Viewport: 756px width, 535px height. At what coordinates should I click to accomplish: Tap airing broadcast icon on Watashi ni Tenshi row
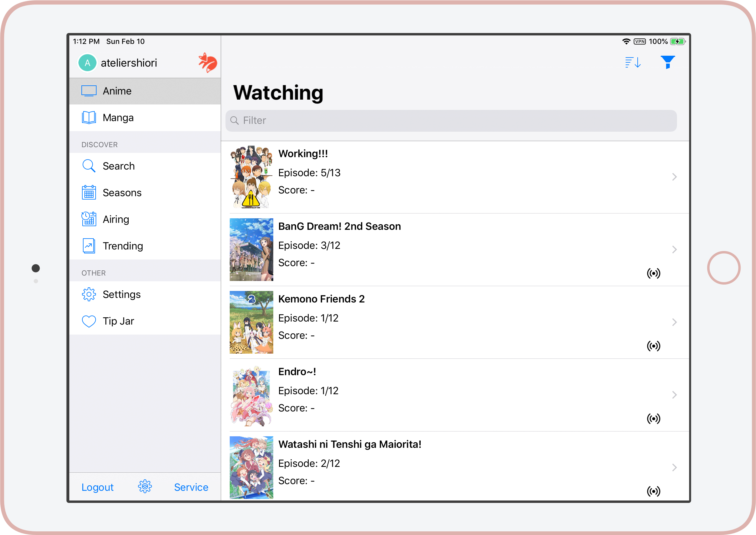pos(654,491)
